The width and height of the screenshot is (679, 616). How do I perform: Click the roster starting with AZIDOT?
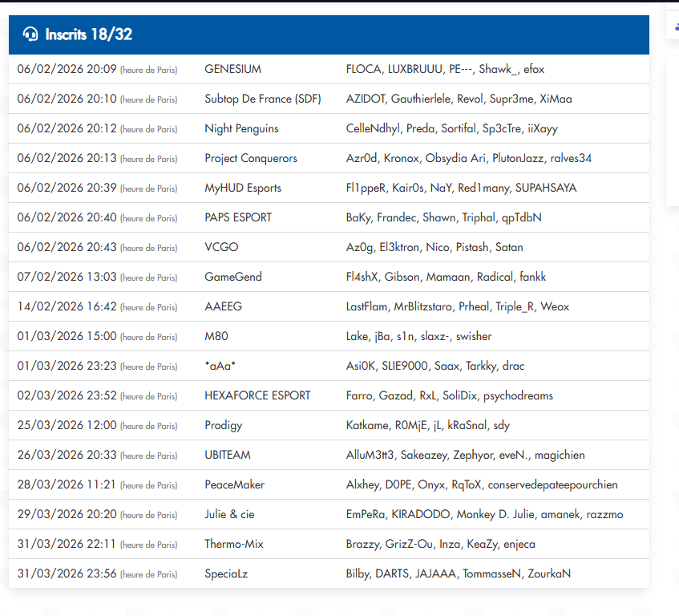click(459, 99)
